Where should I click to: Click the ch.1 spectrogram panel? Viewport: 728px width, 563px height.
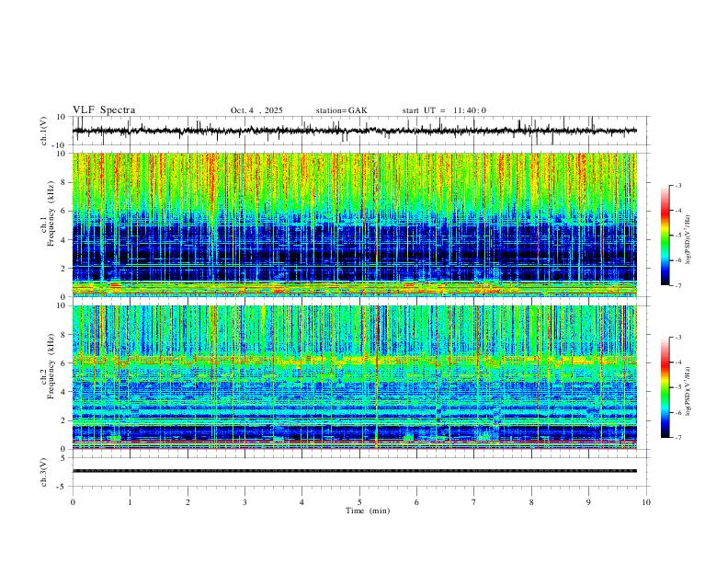tap(355, 224)
